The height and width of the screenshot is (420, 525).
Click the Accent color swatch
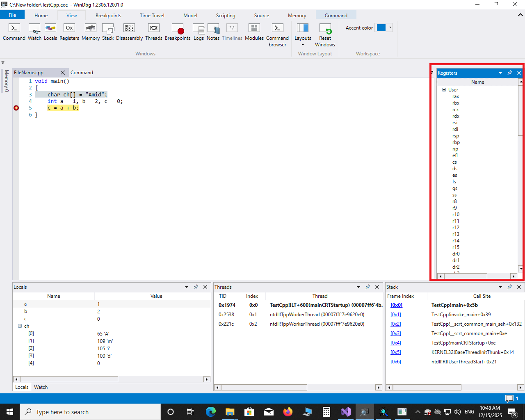click(x=381, y=28)
